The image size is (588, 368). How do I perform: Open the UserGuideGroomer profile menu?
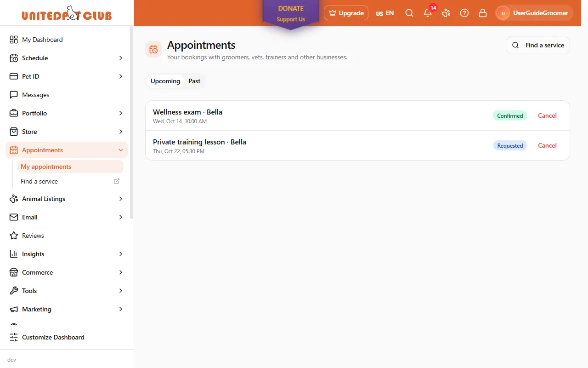click(x=534, y=13)
